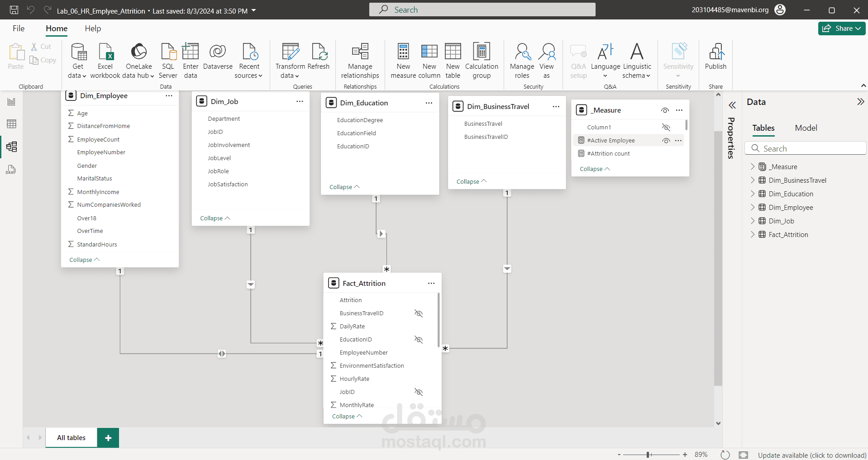Publish the report
Image resolution: width=868 pixels, height=460 pixels.
[x=715, y=57]
